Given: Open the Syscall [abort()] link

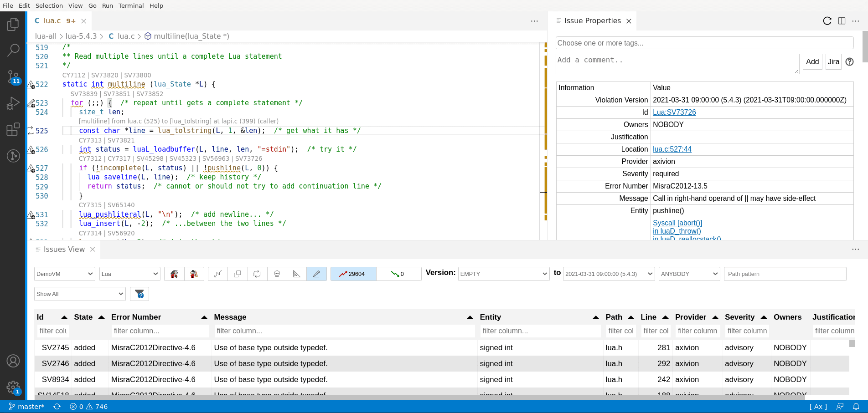Looking at the screenshot, I should click(x=677, y=223).
